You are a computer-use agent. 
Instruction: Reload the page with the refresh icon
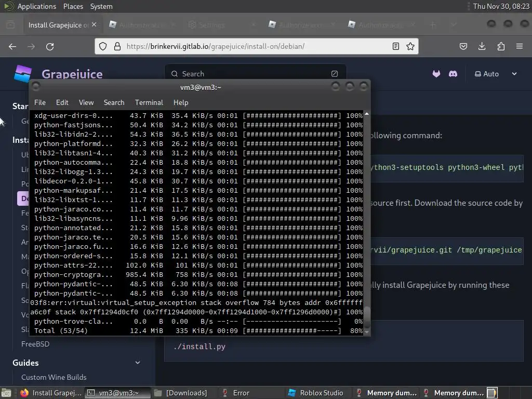(50, 46)
